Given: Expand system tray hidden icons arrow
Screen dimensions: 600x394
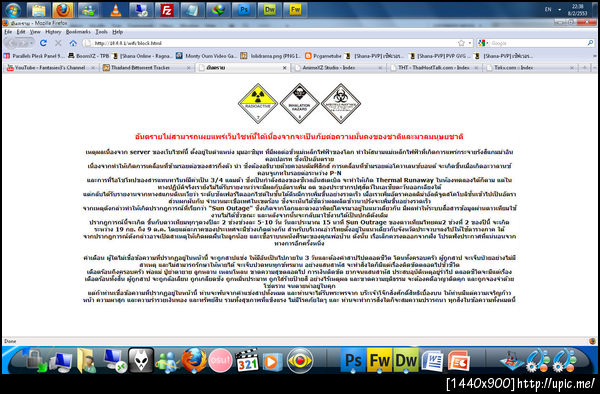Looking at the screenshot, I should click(559, 9).
